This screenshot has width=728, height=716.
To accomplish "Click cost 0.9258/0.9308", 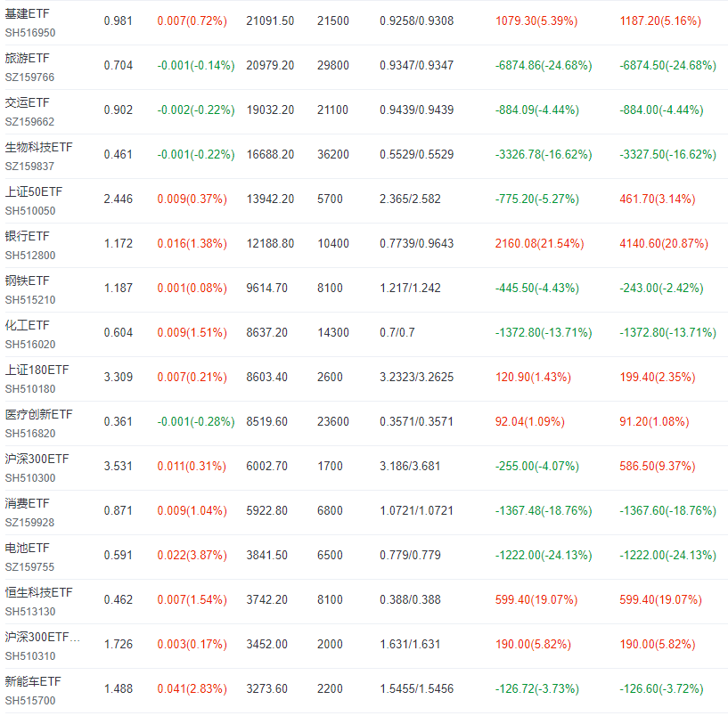I will click(x=416, y=21).
